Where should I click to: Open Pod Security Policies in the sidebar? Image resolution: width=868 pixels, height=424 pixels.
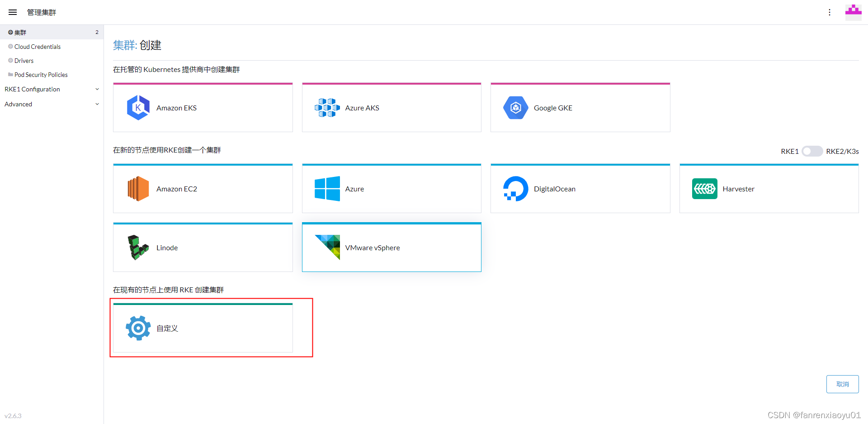[x=52, y=74]
